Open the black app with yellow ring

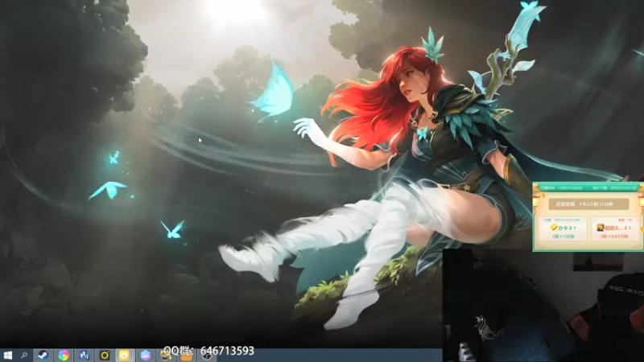tap(105, 356)
